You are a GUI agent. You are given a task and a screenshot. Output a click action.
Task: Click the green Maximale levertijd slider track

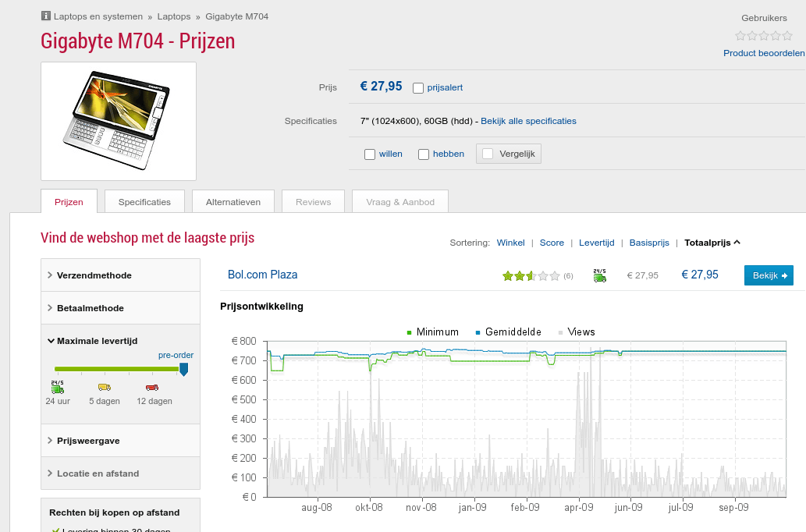(117, 368)
